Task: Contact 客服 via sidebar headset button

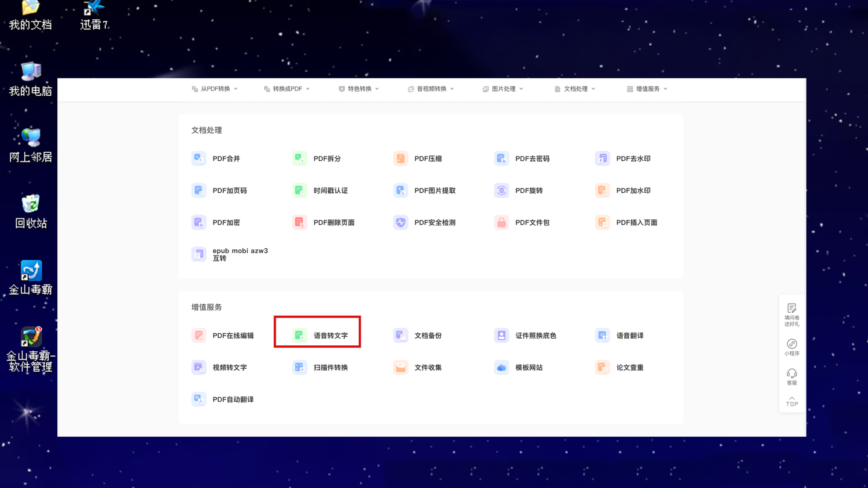Action: 792,377
